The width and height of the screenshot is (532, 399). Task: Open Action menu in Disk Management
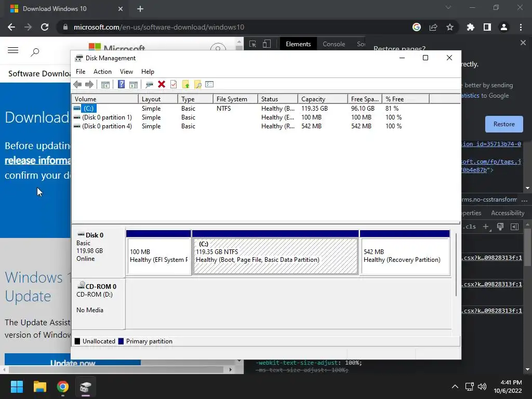pyautogui.click(x=102, y=72)
